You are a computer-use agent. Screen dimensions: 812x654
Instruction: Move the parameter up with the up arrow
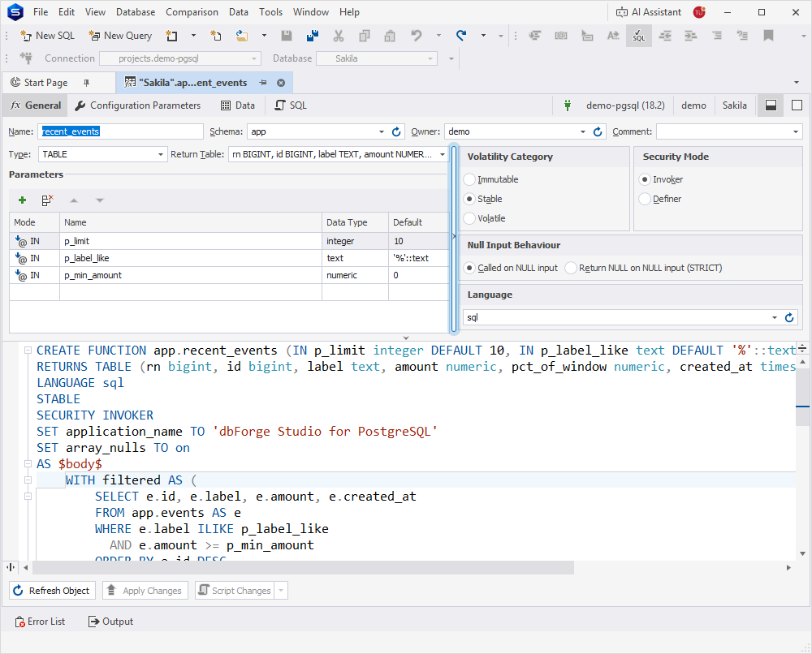[74, 200]
